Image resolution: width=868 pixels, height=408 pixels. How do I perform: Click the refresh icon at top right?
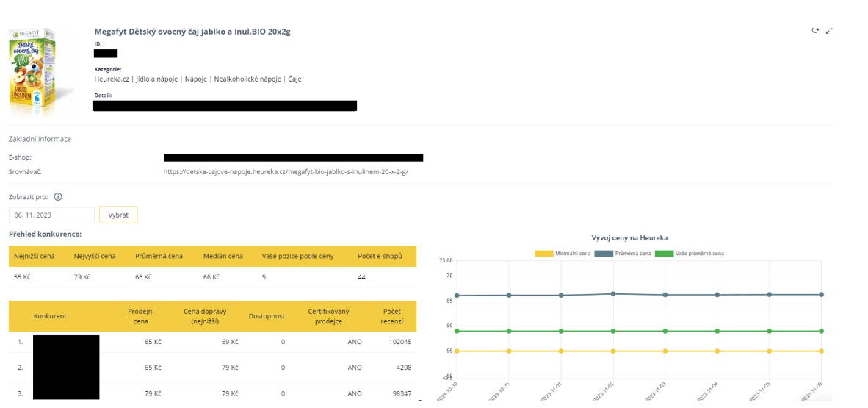(815, 31)
